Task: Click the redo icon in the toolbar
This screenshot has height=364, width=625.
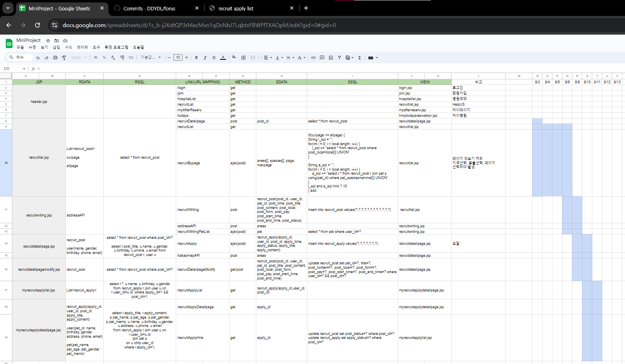Action: click(x=47, y=58)
